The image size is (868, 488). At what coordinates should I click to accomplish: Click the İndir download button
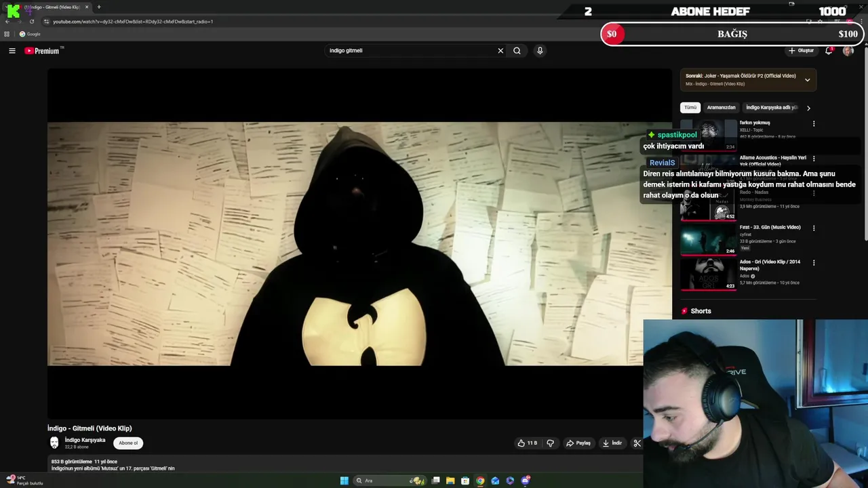(x=612, y=443)
